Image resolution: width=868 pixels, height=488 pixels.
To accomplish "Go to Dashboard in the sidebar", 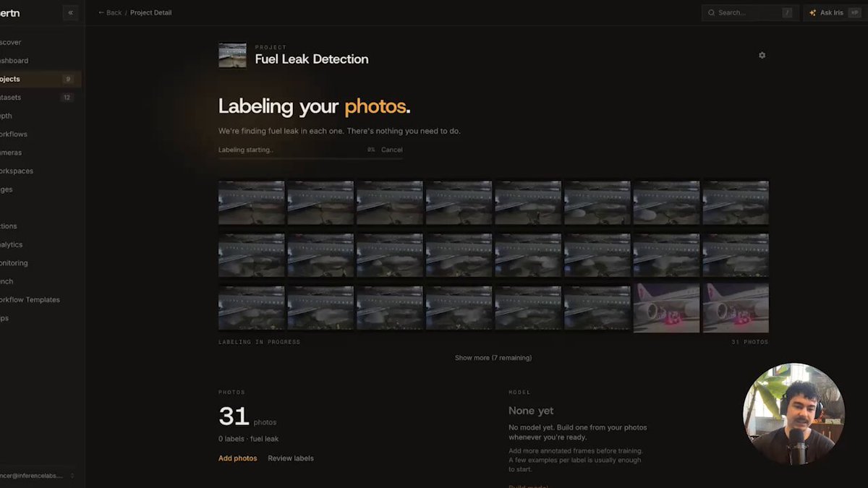I will 14,61.
